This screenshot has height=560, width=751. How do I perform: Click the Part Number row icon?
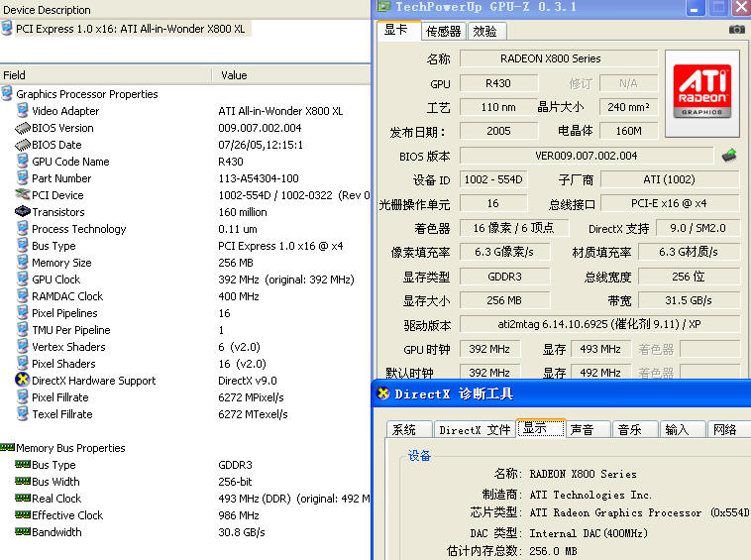(22, 177)
